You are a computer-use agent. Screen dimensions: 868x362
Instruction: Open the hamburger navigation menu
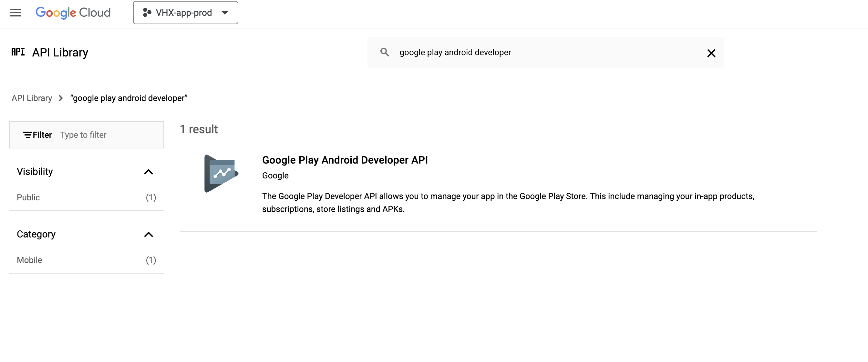click(x=15, y=13)
